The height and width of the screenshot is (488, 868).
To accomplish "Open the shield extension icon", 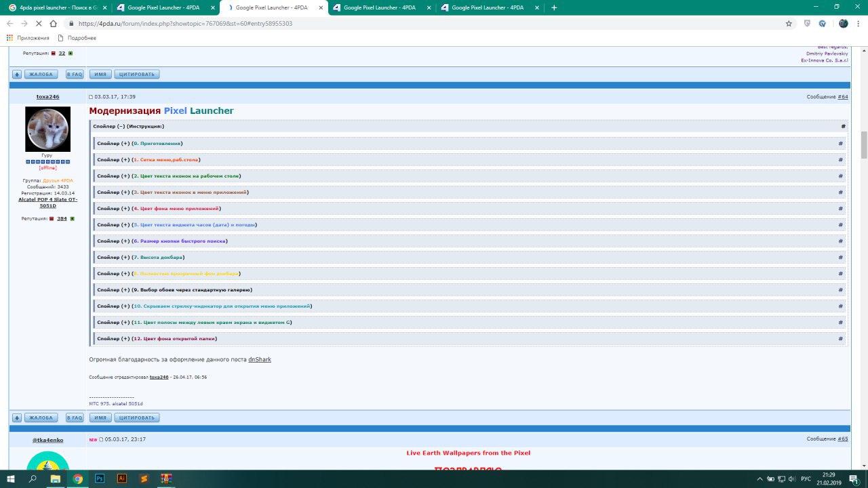I will pyautogui.click(x=807, y=23).
